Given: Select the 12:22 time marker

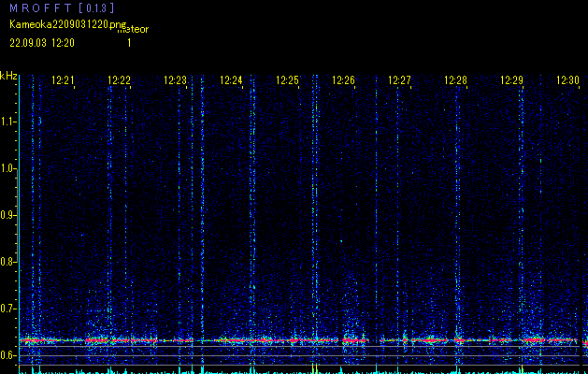Looking at the screenshot, I should 119,80.
